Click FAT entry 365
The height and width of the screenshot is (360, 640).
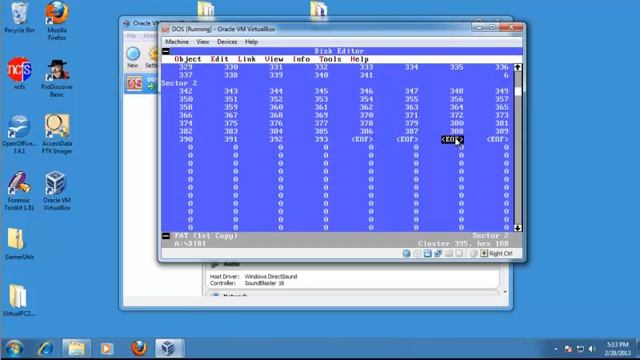[502, 107]
